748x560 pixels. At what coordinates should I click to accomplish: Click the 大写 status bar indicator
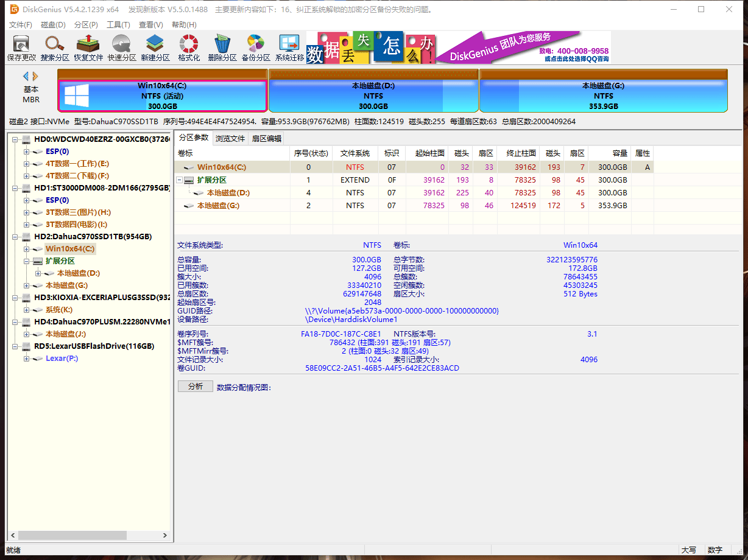click(689, 550)
